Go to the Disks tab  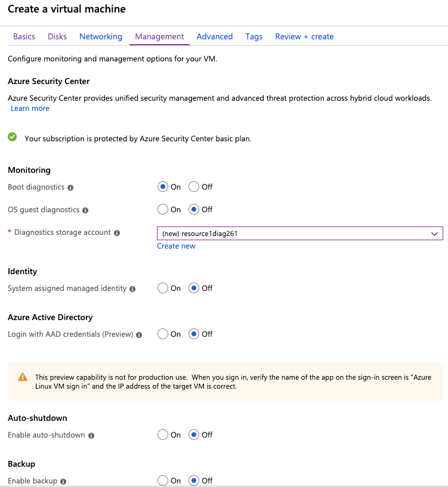pyautogui.click(x=57, y=36)
